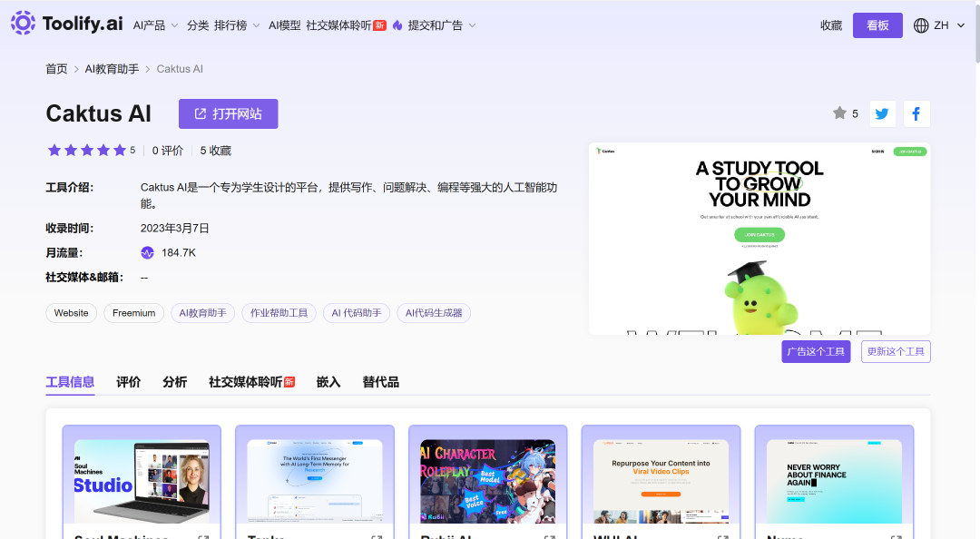Screen dimensions: 980x539
Task: Click the 2023年3月7日 date value
Action: click(175, 229)
